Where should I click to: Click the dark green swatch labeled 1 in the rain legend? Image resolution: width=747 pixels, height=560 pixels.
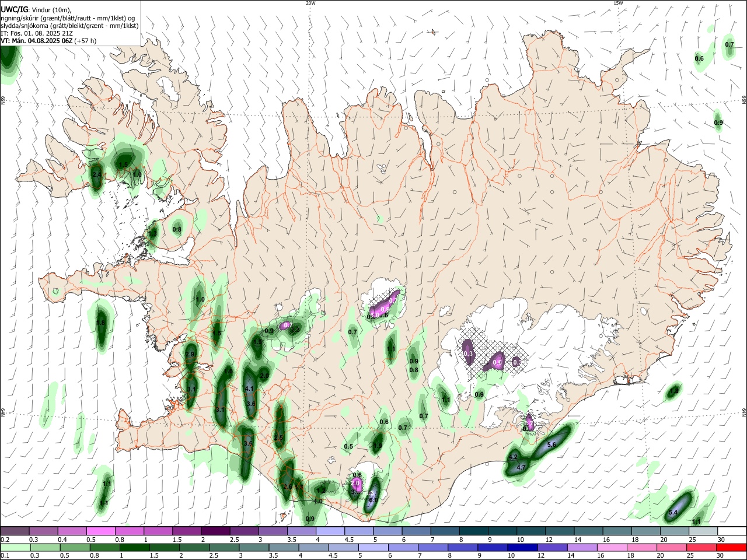click(x=135, y=547)
